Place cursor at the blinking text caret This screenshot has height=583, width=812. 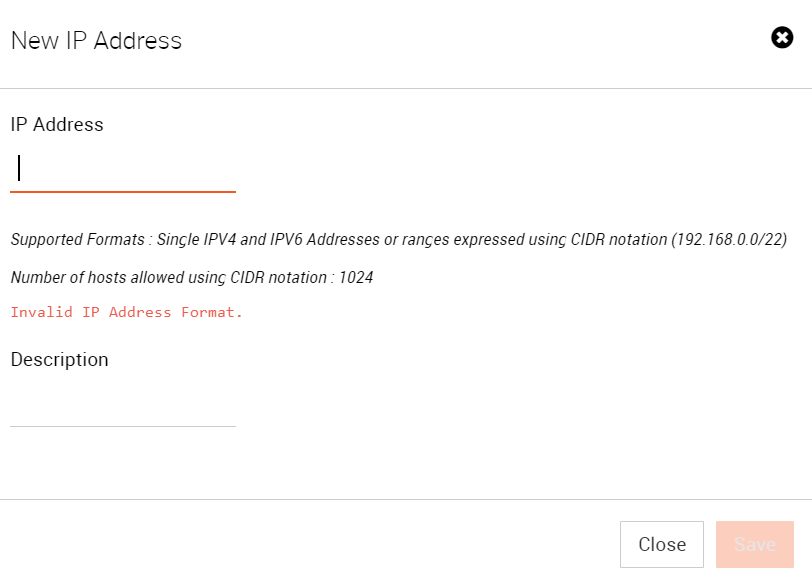tap(19, 168)
